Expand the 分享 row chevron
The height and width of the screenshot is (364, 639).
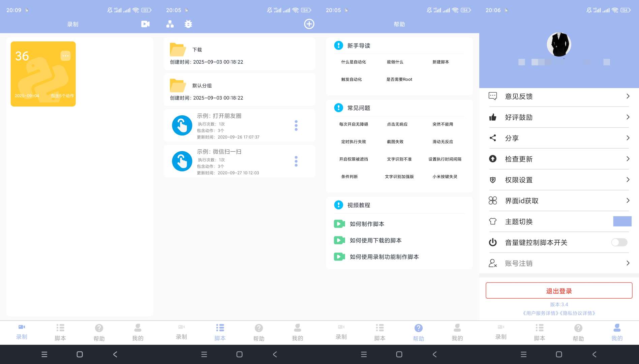(628, 138)
